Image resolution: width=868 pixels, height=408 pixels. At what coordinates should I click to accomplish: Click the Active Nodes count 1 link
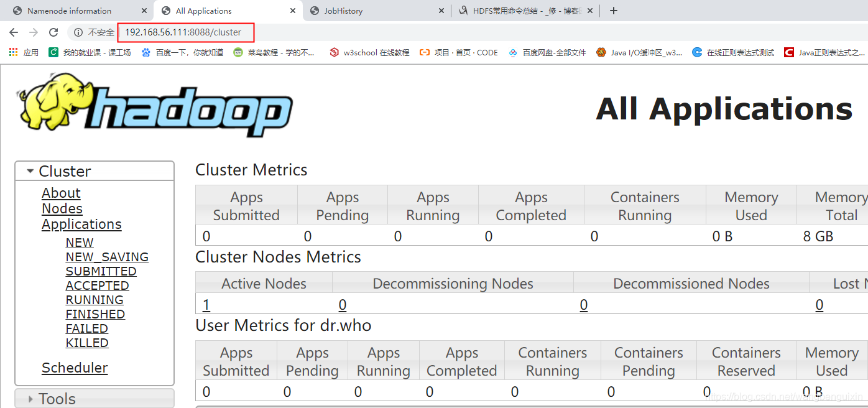(206, 305)
